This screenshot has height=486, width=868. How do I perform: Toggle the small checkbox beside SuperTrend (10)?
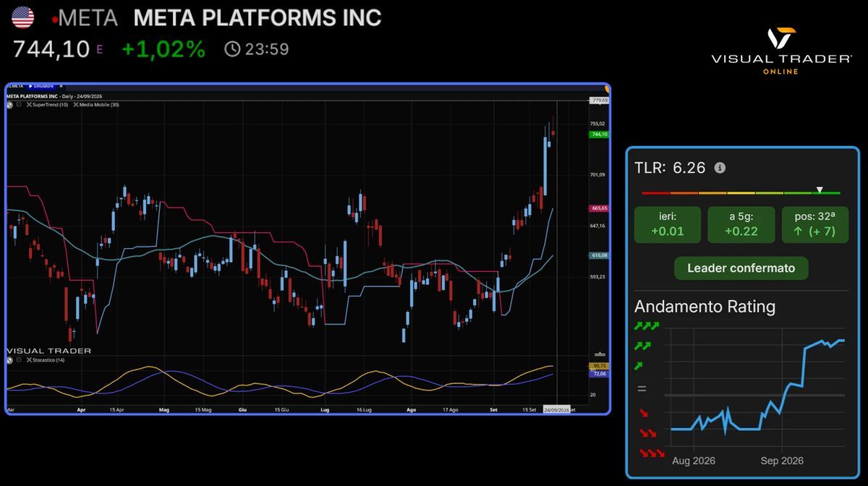19,104
